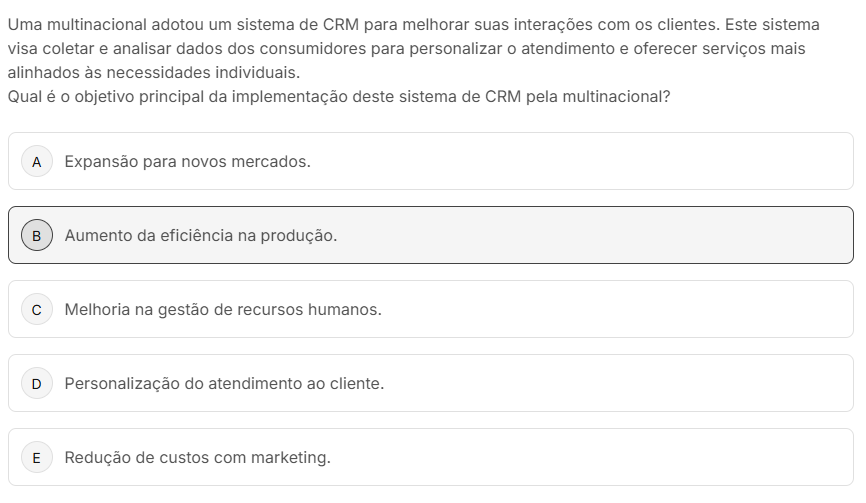Click empty area of option D card

click(613, 383)
